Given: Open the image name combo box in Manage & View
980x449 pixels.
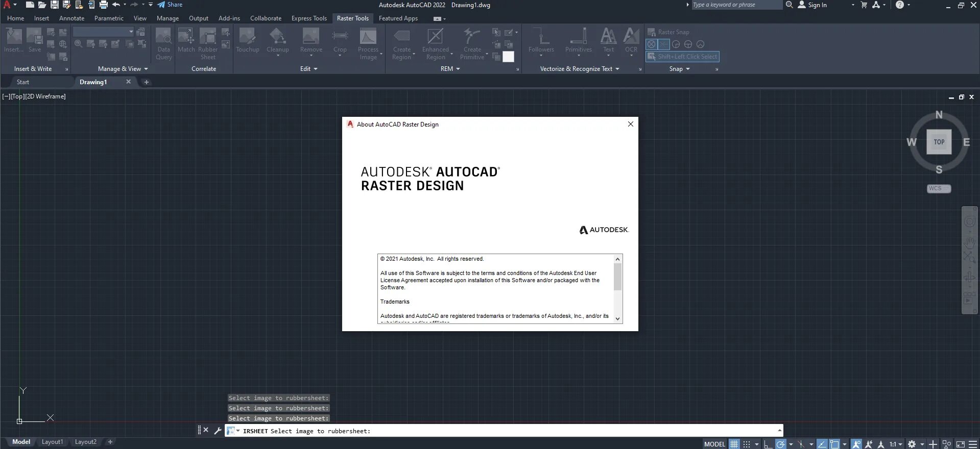Looking at the screenshot, I should (103, 32).
